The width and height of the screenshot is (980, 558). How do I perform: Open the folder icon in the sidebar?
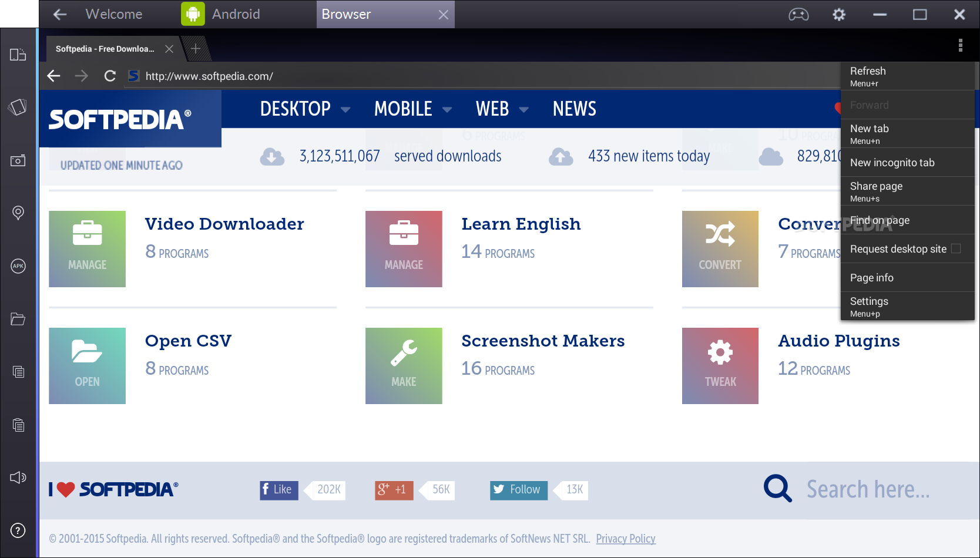tap(18, 319)
